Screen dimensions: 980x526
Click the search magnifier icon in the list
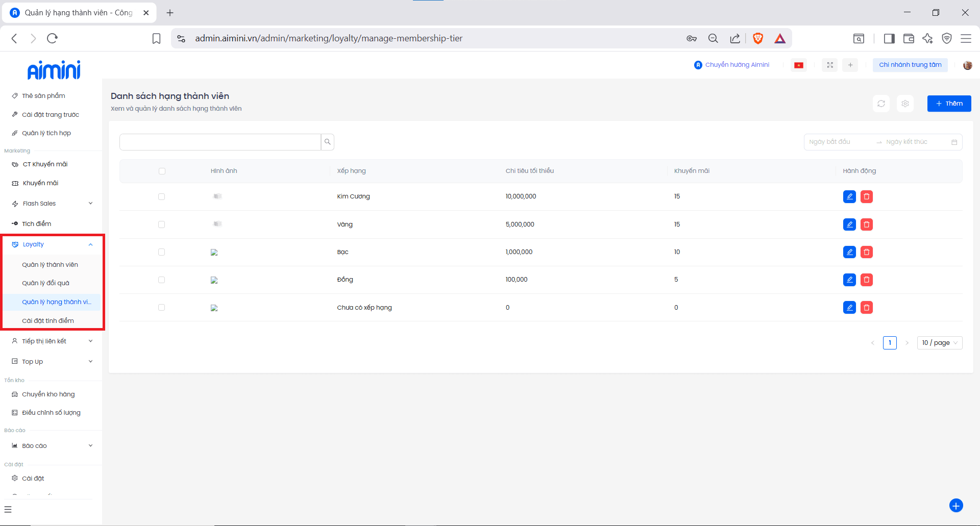pyautogui.click(x=328, y=142)
